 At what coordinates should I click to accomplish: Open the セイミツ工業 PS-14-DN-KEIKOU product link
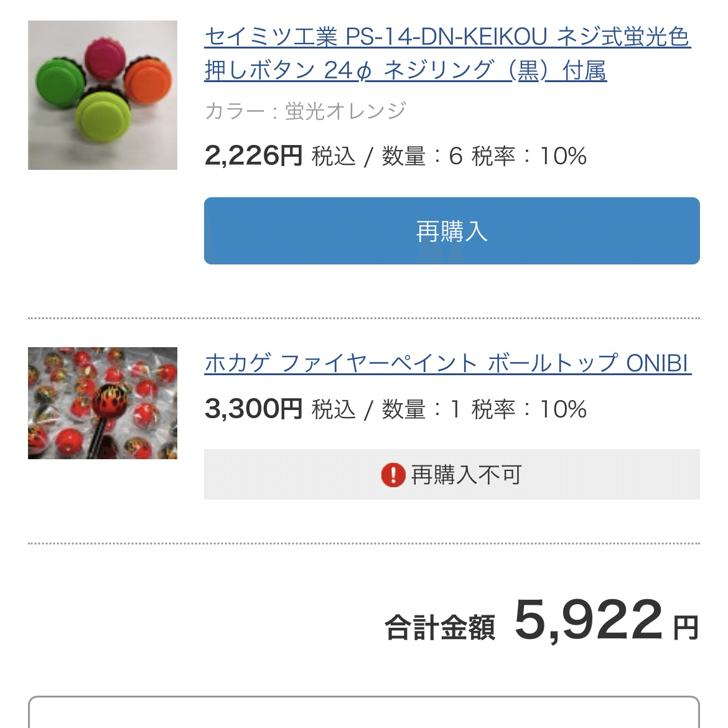pos(446,40)
